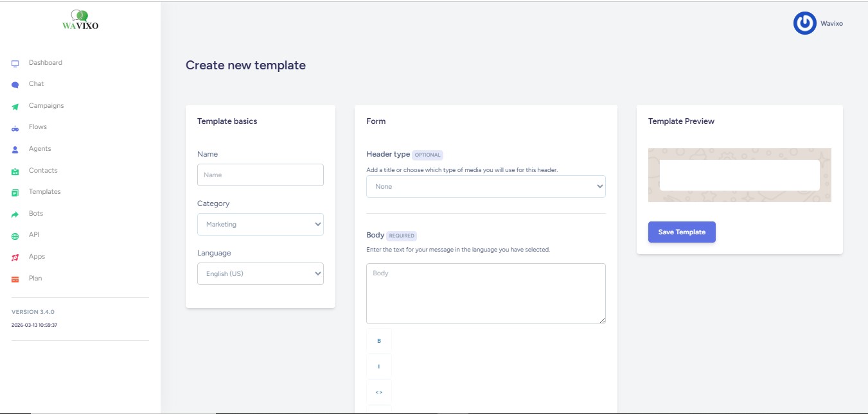Image resolution: width=868 pixels, height=414 pixels.
Task: Open Apps in the sidebar menu
Action: (x=37, y=257)
